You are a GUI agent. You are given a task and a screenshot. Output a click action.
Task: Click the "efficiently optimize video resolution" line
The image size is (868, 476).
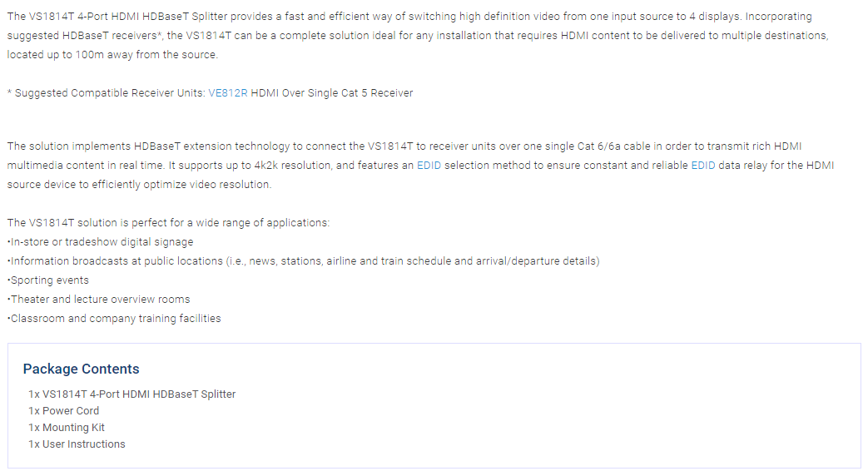tap(139, 185)
